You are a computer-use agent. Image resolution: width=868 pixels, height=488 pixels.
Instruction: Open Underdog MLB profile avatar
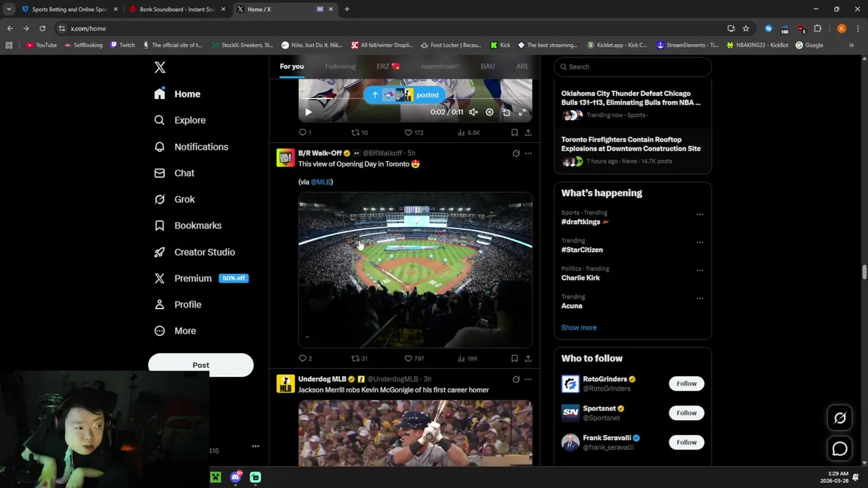pyautogui.click(x=285, y=384)
